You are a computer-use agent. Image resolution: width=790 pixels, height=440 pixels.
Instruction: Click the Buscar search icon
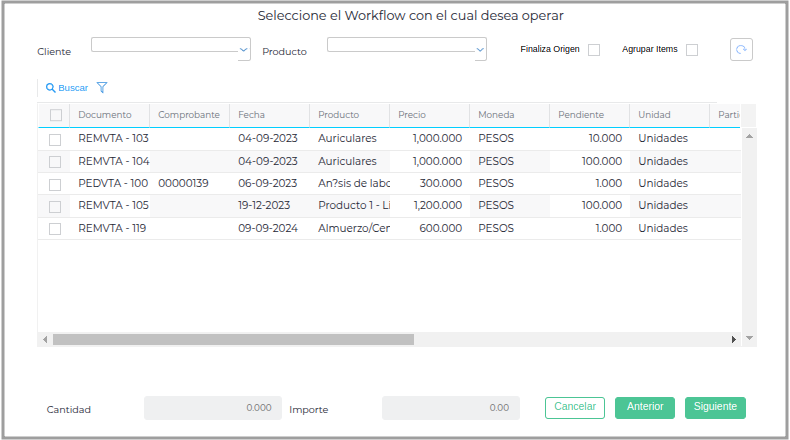[x=51, y=88]
